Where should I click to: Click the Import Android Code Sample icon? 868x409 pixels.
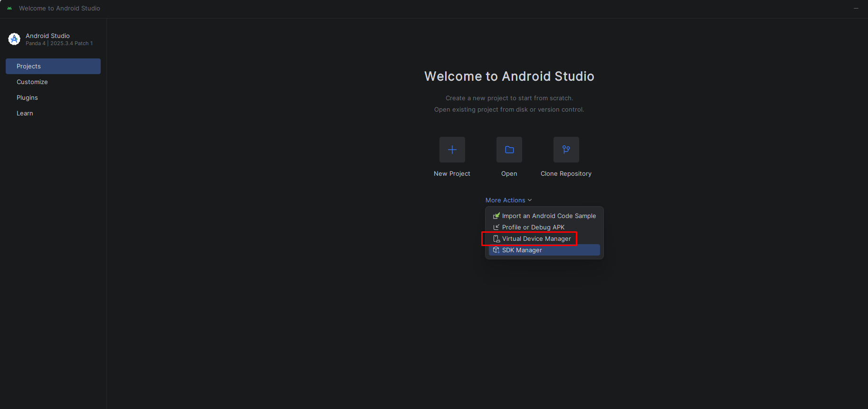tap(496, 216)
